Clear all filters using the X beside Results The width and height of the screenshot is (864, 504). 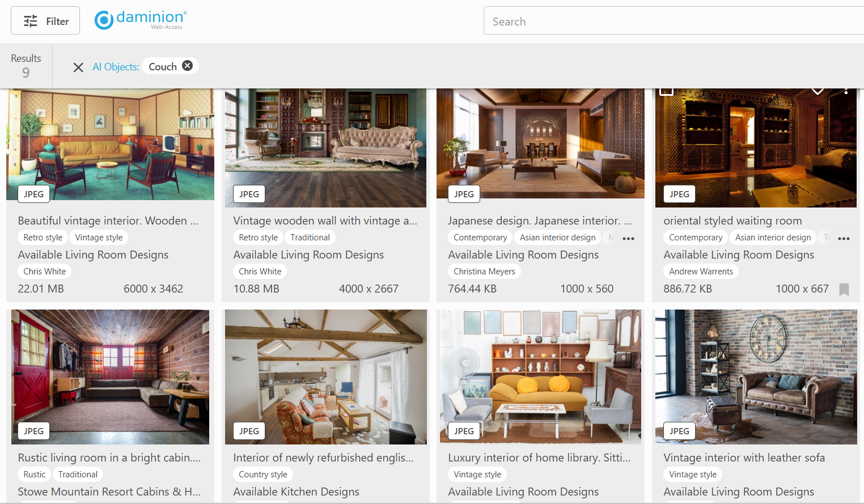pyautogui.click(x=78, y=67)
